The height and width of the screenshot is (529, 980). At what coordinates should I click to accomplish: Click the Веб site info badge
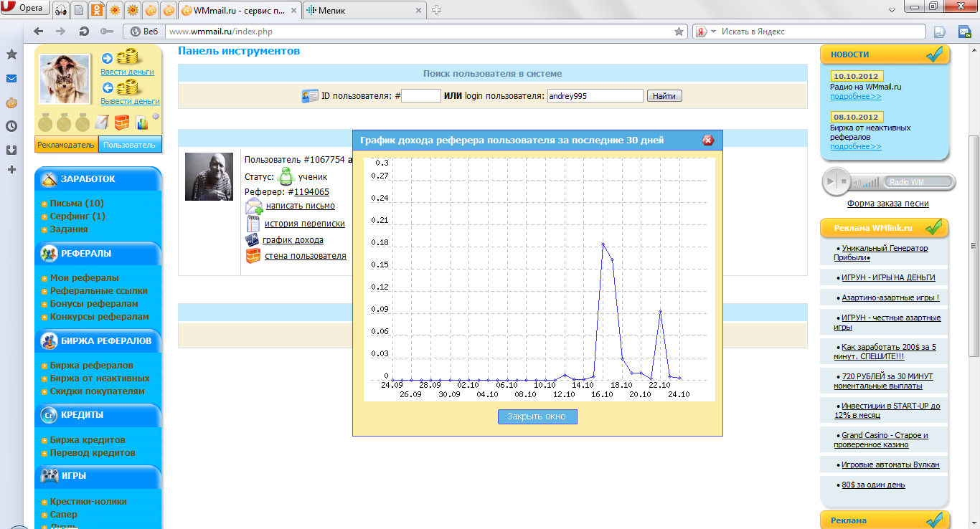coord(143,32)
